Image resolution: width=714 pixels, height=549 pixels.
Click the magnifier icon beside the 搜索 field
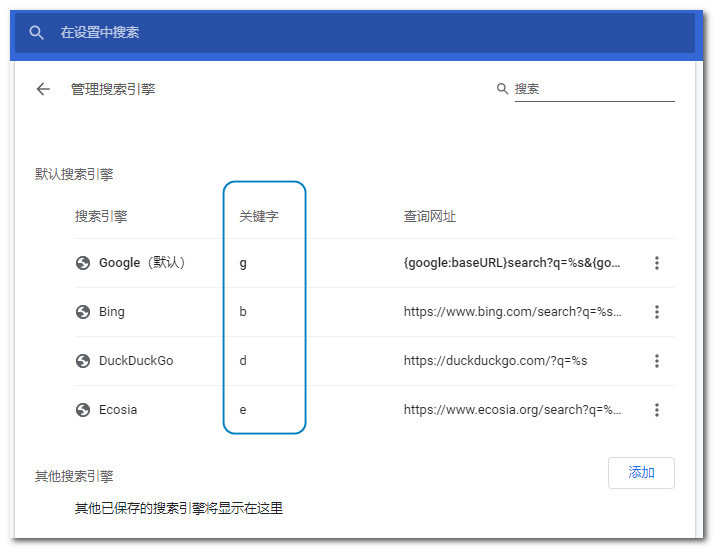click(x=502, y=88)
